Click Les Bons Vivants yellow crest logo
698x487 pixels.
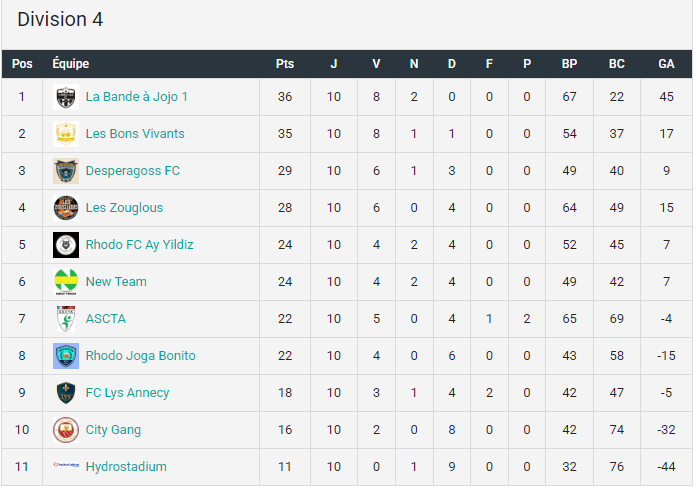point(66,134)
